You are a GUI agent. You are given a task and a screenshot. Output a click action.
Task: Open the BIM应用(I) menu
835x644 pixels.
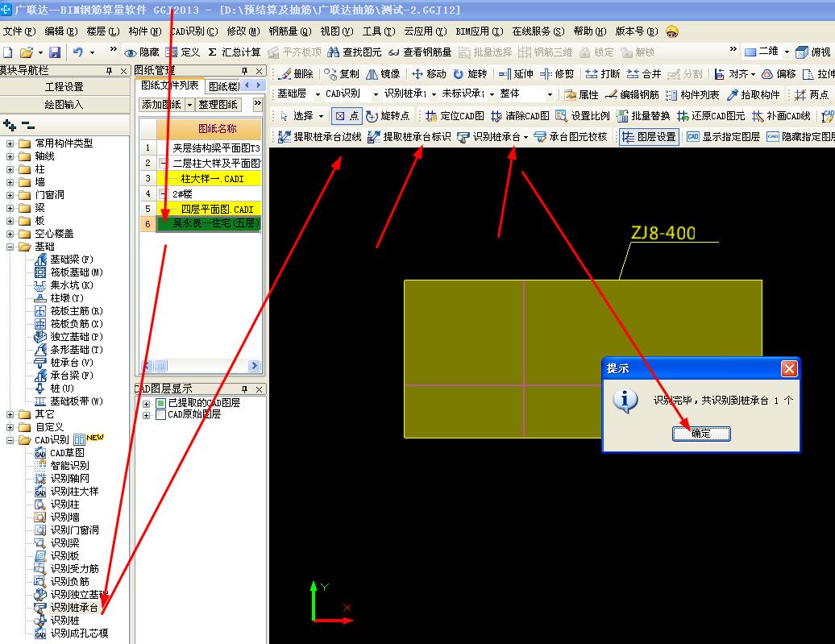[480, 31]
